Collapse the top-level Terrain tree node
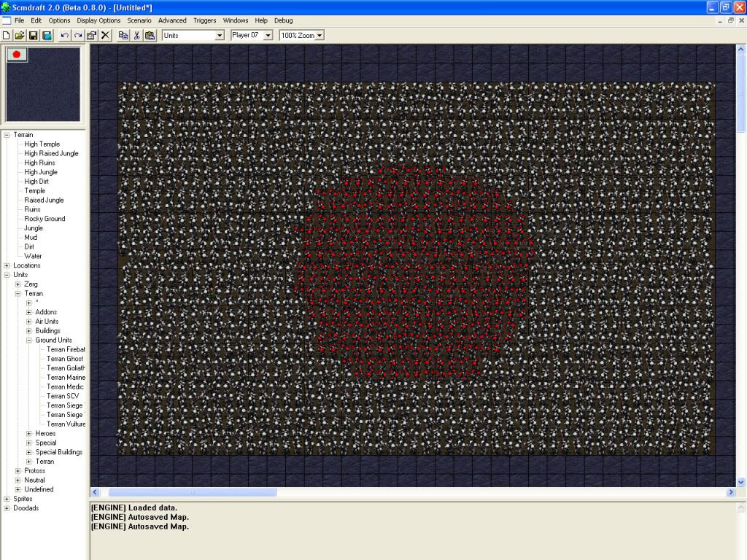The width and height of the screenshot is (747, 560). (x=7, y=135)
